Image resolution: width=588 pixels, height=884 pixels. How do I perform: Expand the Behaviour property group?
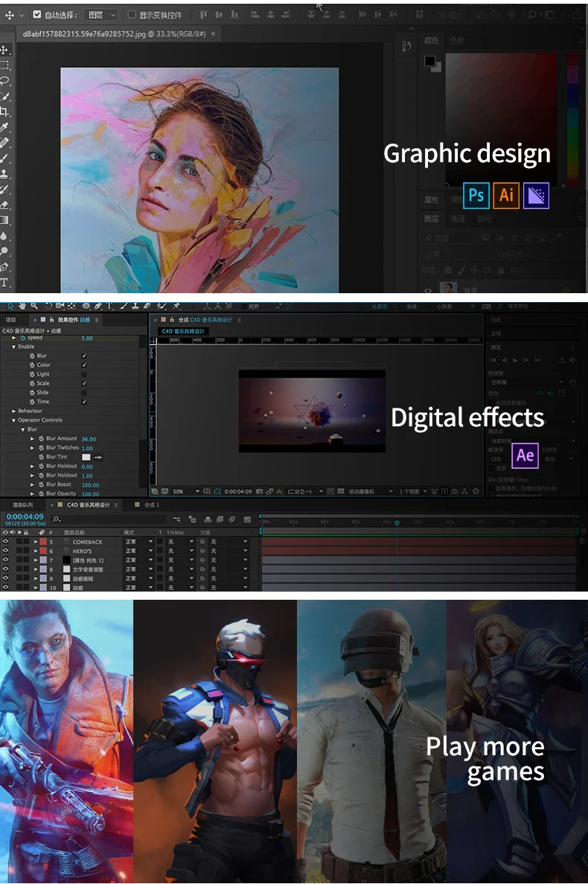pos(13,411)
